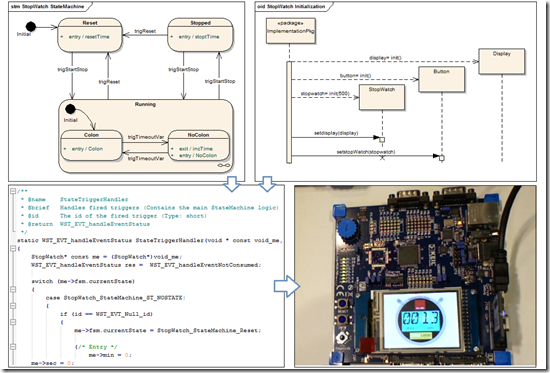Click the tall activation bar on ImplementationPkg lifeline
Image resolution: width=550 pixels, height=373 pixels.
pos(289,112)
